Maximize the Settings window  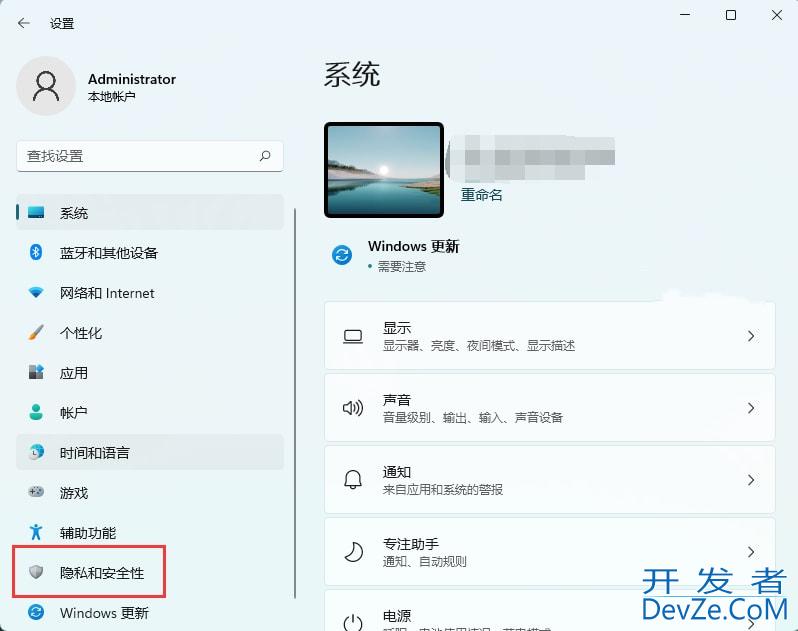(x=731, y=15)
